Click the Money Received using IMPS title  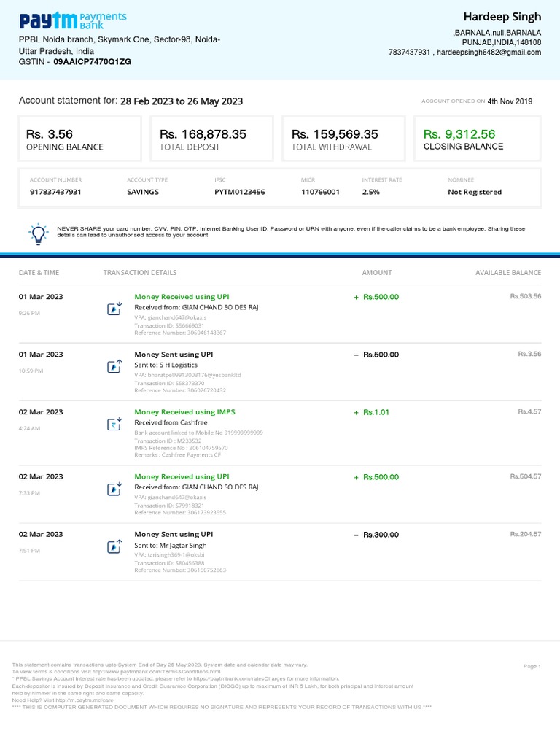click(x=184, y=412)
